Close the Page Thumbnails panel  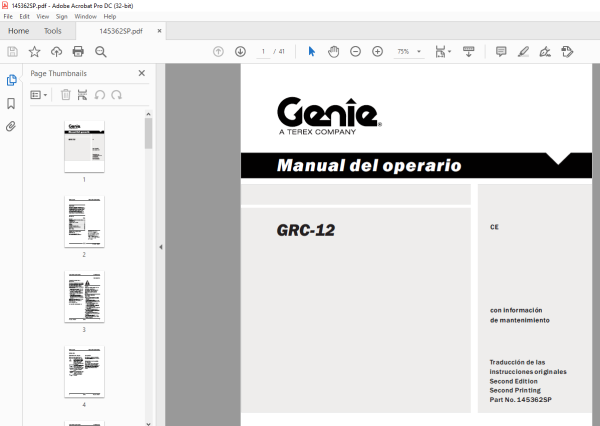pyautogui.click(x=142, y=73)
